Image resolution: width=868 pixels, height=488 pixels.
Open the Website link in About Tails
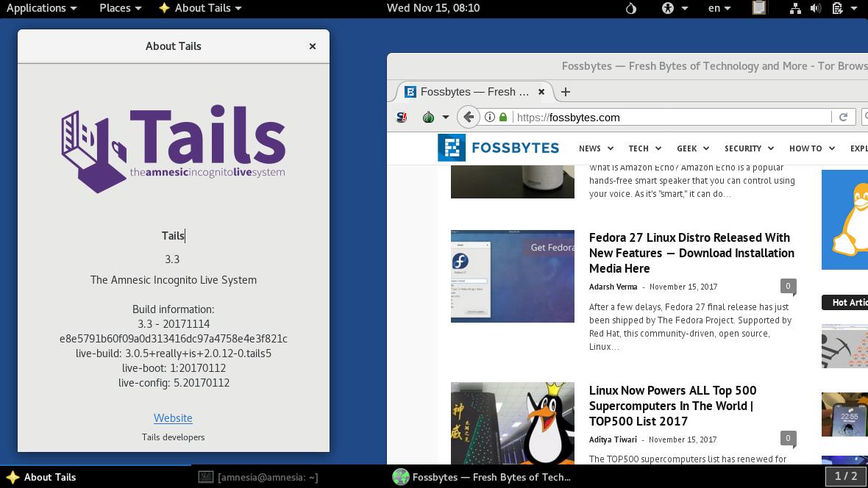[173, 417]
